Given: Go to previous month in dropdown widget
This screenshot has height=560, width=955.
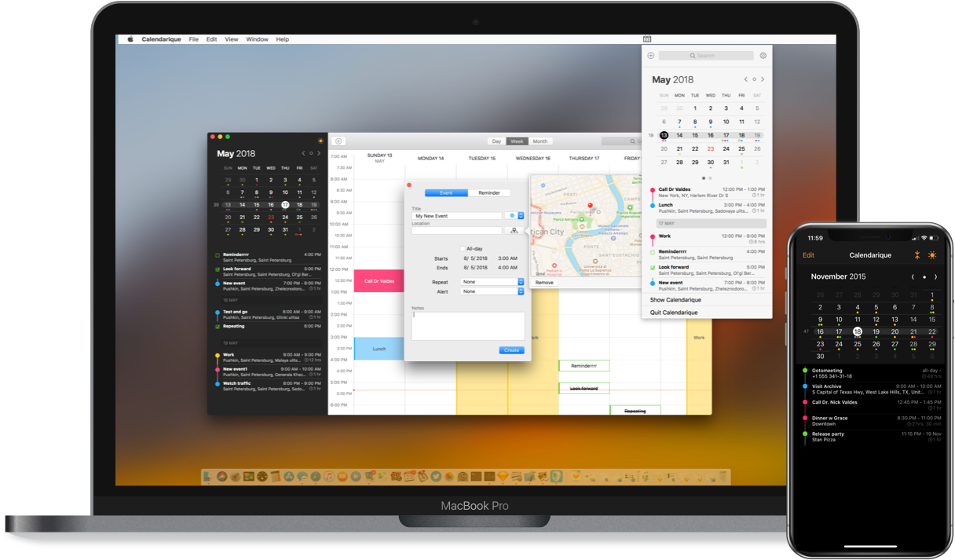Looking at the screenshot, I should pos(746,79).
